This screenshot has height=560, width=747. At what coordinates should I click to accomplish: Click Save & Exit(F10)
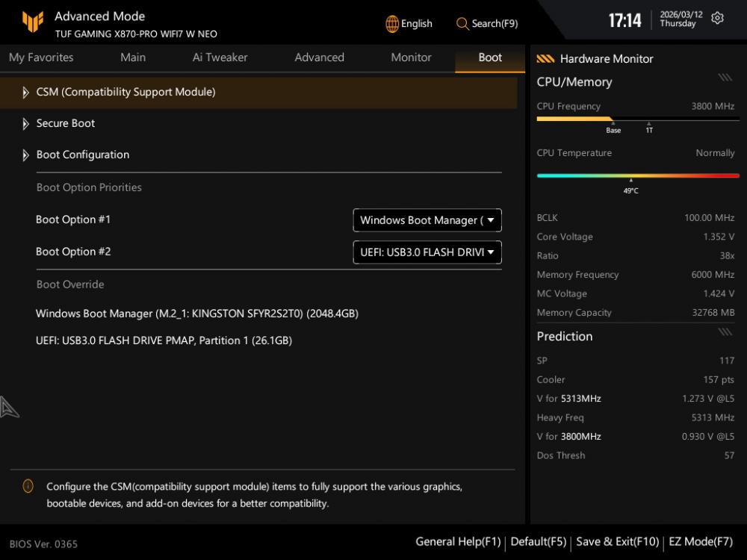click(617, 542)
